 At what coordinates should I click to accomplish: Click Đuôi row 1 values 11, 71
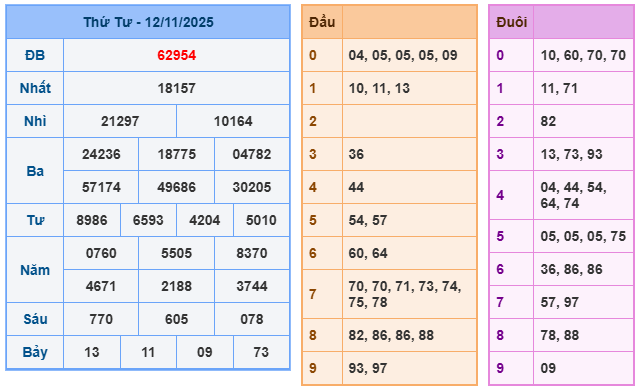click(x=559, y=88)
